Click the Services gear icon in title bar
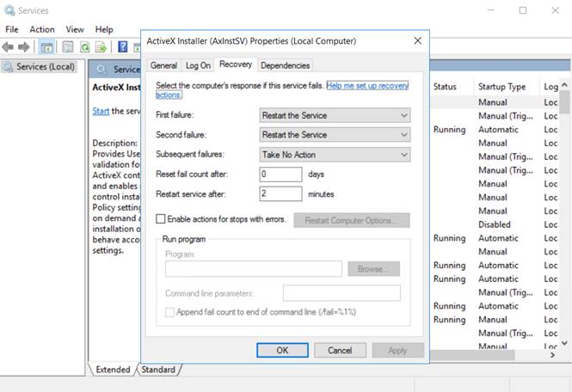 pyautogui.click(x=9, y=10)
